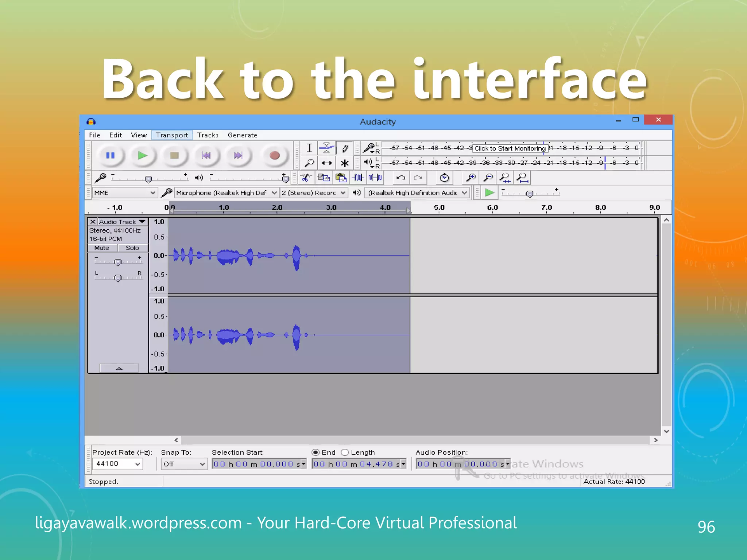Click the playback speed slider
The width and height of the screenshot is (747, 560).
click(530, 193)
